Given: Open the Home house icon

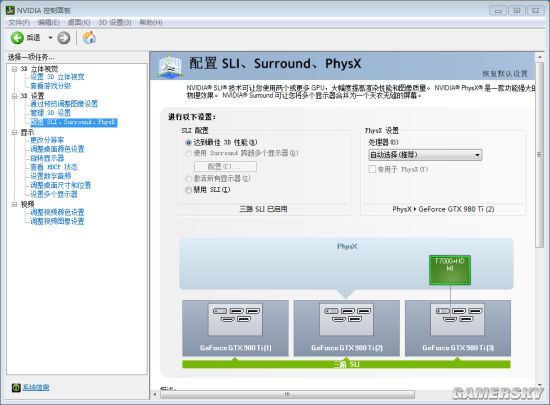Looking at the screenshot, I should point(89,37).
